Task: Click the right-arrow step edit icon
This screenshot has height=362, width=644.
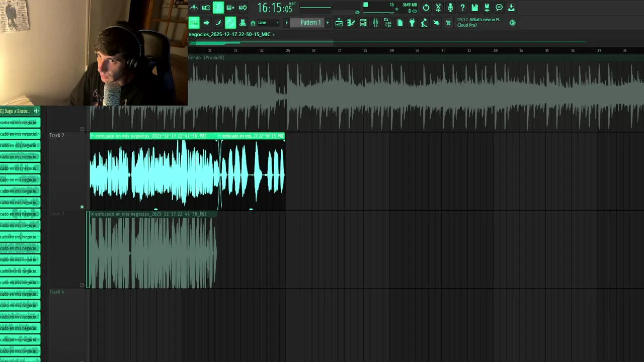Action: [206, 23]
